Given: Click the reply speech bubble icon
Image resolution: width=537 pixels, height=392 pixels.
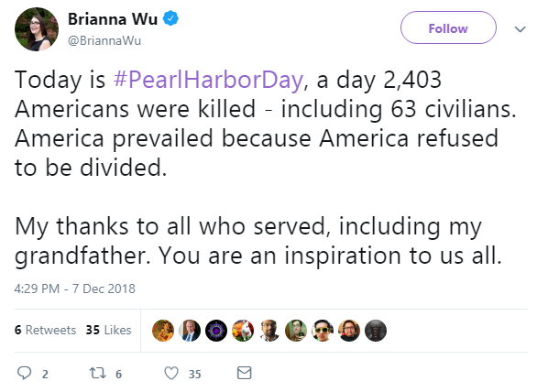Looking at the screenshot, I should (25, 373).
